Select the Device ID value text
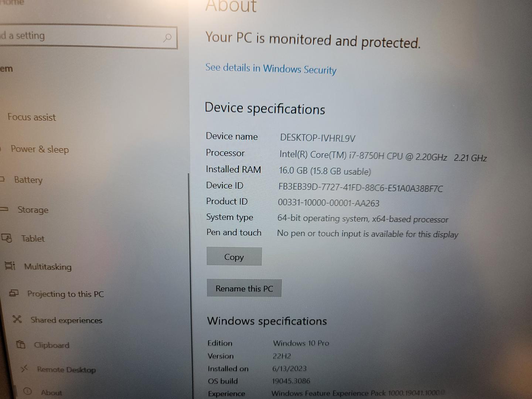Screen dimensions: 532x399 pos(361,188)
